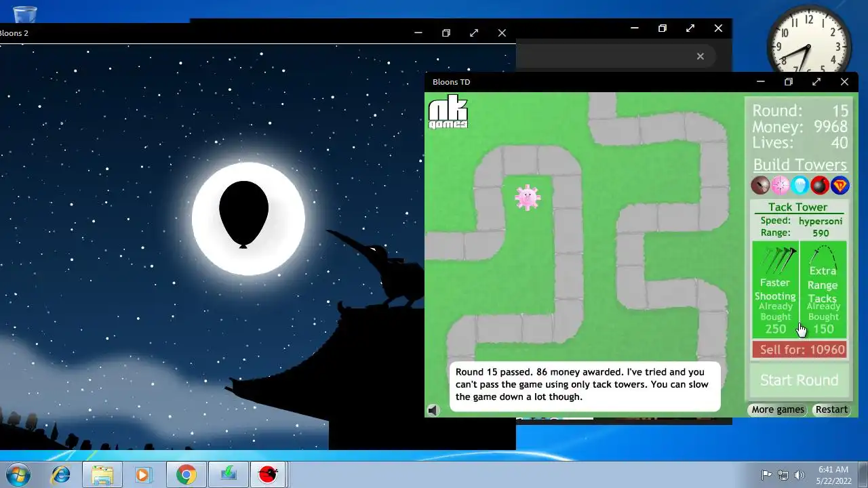The height and width of the screenshot is (488, 868).
Task: Minimize the Bloons TD window
Action: pos(760,81)
